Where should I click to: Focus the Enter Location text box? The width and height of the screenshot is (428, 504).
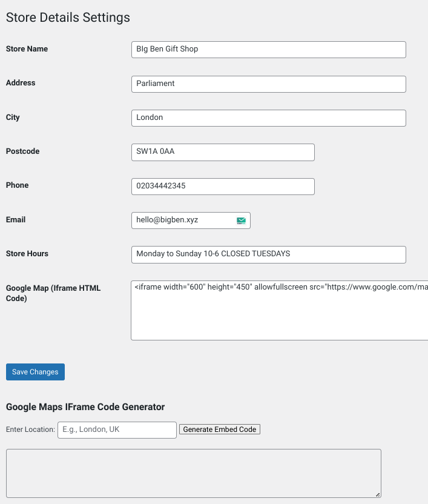pyautogui.click(x=117, y=429)
